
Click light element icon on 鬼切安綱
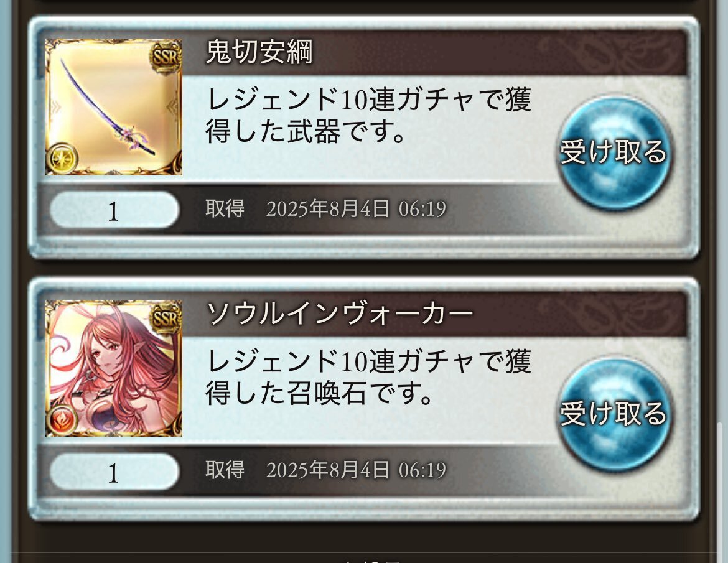[63, 159]
